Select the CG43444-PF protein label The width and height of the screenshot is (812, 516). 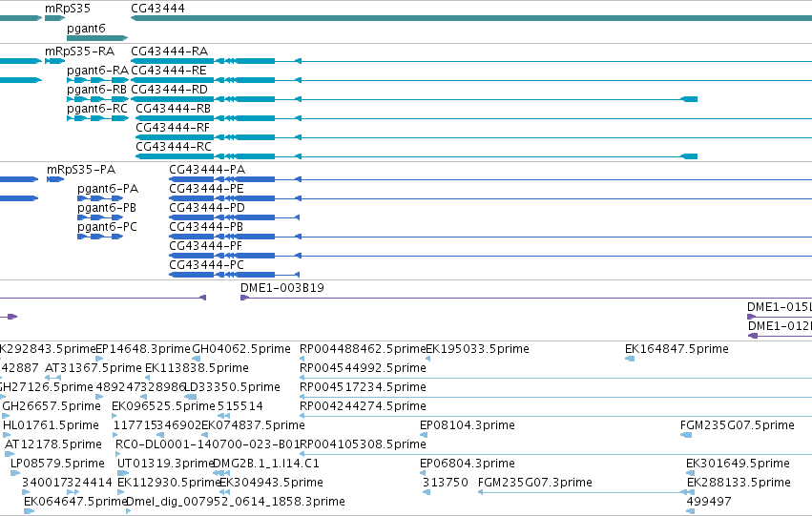click(x=205, y=246)
